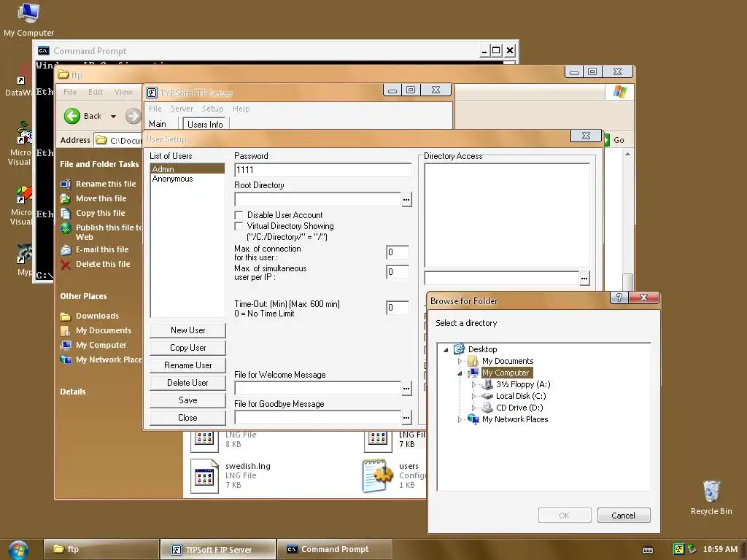
Task: Switch to the Main tab
Action: coord(158,124)
